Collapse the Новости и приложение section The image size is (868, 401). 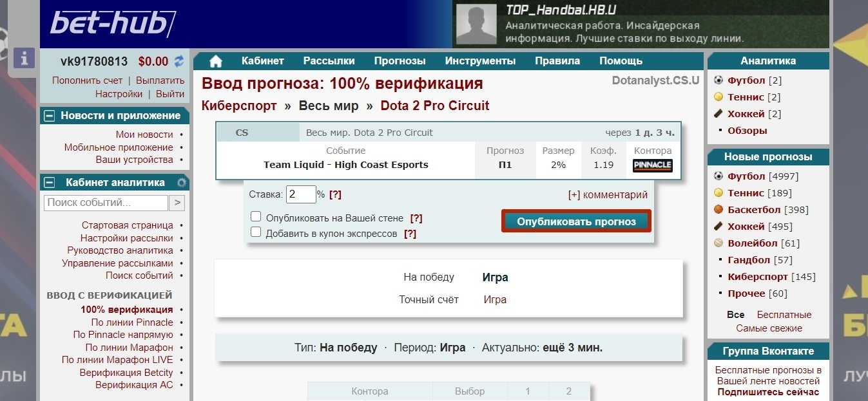click(x=49, y=116)
